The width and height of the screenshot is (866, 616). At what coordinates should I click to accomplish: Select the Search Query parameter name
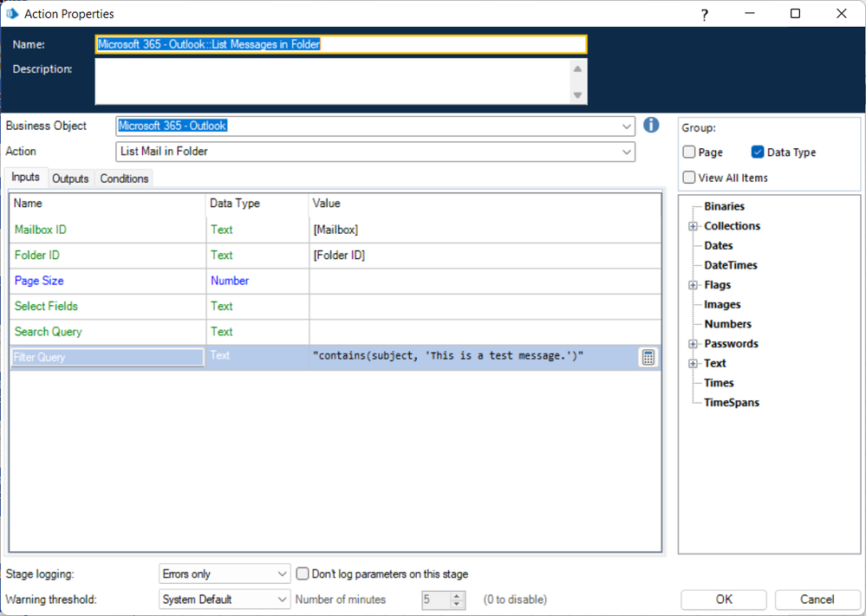pyautogui.click(x=48, y=331)
